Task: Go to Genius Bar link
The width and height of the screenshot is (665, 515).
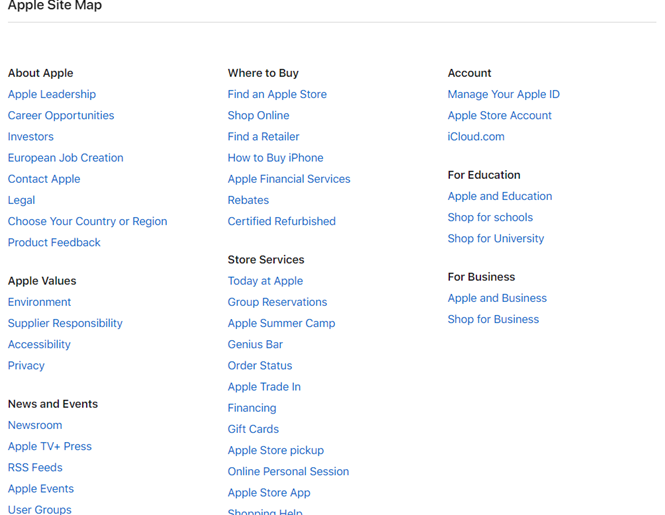Action: click(x=255, y=344)
